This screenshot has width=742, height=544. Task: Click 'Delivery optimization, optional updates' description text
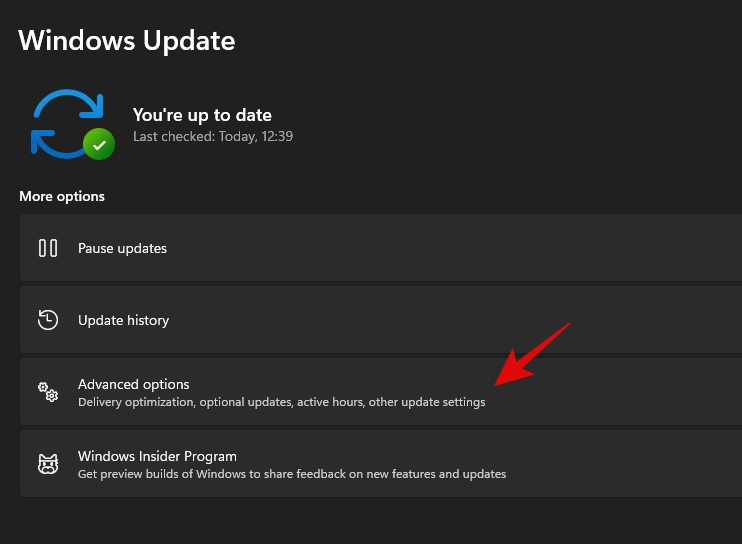(x=282, y=402)
